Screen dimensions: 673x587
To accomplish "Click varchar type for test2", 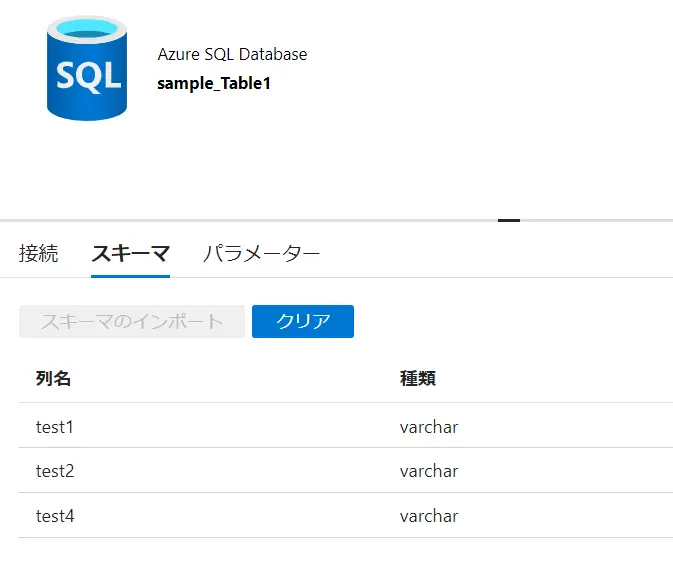I will coord(429,472).
